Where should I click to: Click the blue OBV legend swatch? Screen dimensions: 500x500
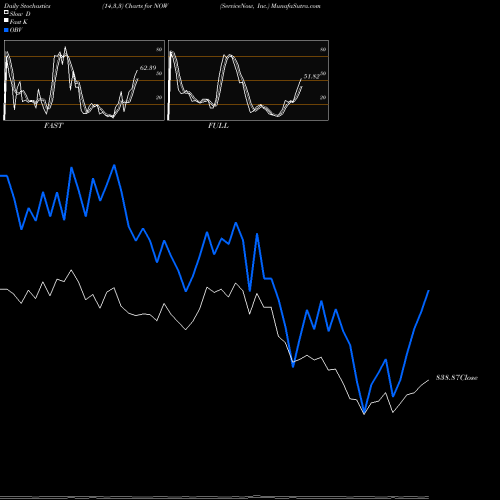pos(6,30)
